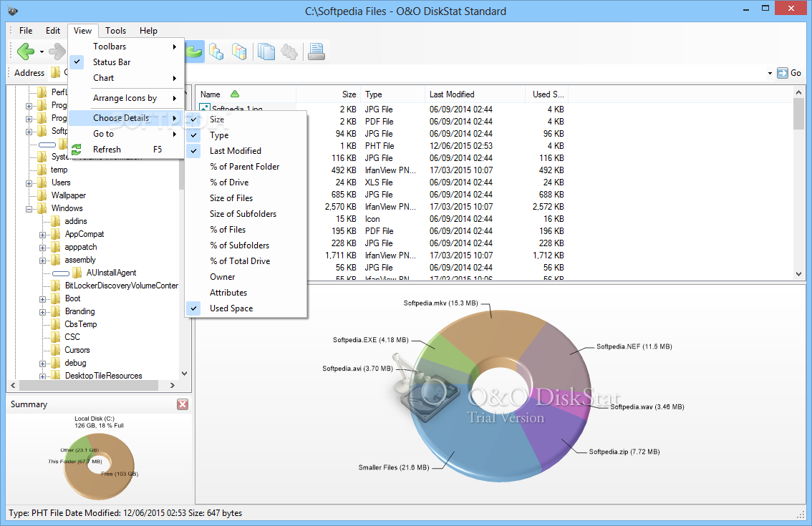812x526 pixels.
Task: Click the green Back arrow toolbar button
Action: click(x=25, y=52)
